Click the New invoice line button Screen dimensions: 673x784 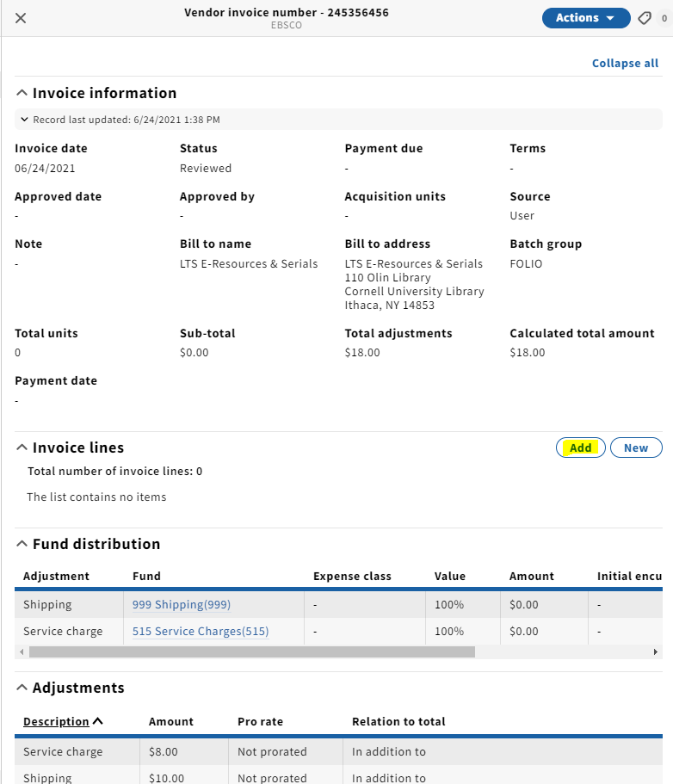636,448
